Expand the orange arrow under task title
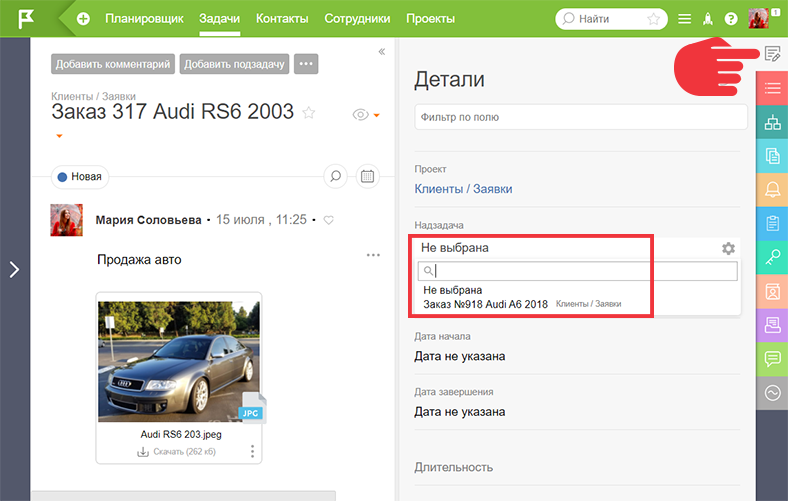 click(59, 136)
